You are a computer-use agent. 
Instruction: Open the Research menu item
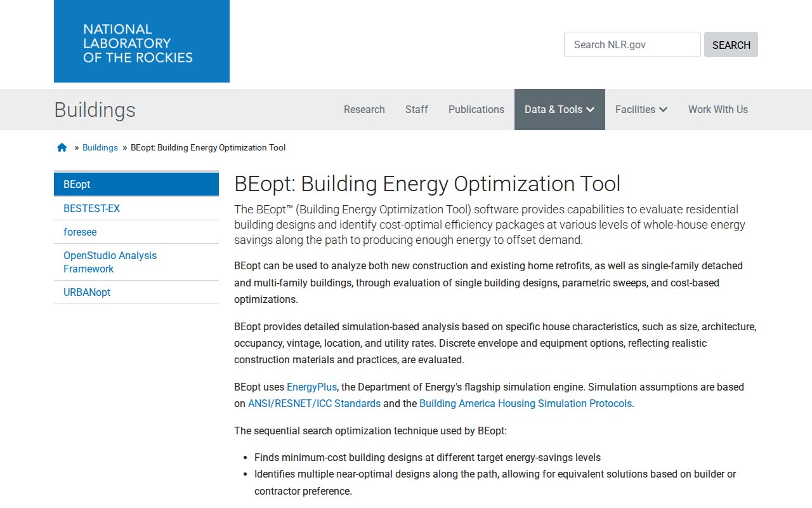[x=364, y=109]
